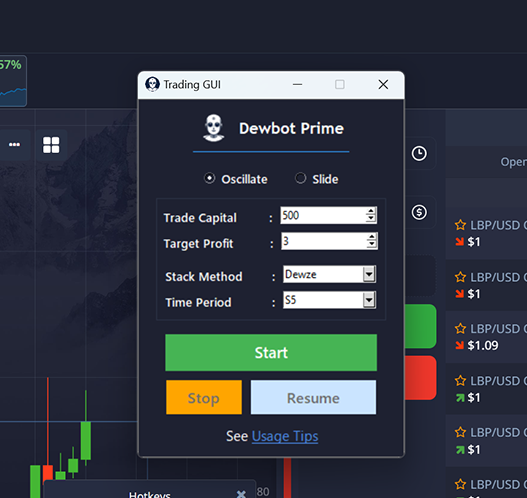527x498 pixels.
Task: Increase Trade Capital with the up arrow
Action: point(371,211)
